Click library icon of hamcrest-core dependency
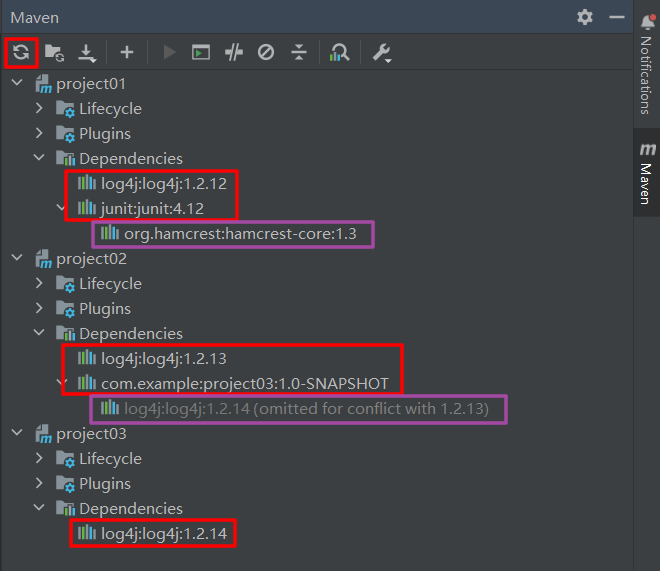660x571 pixels. 110,233
